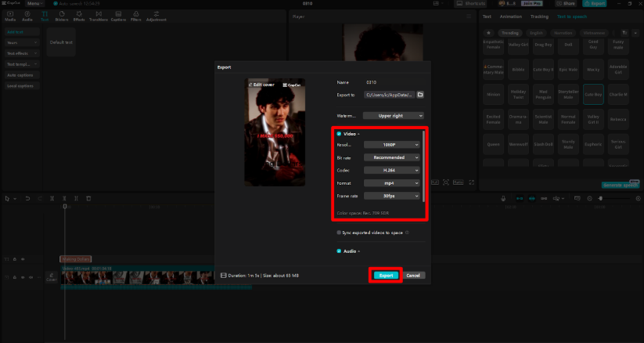Click the microphone record voiceover icon

pos(503,198)
